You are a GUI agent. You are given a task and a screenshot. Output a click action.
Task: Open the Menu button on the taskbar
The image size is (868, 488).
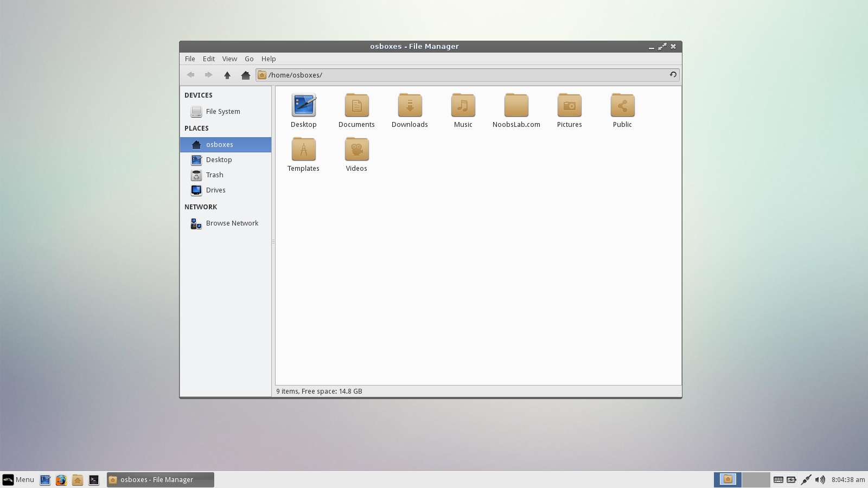tap(18, 480)
